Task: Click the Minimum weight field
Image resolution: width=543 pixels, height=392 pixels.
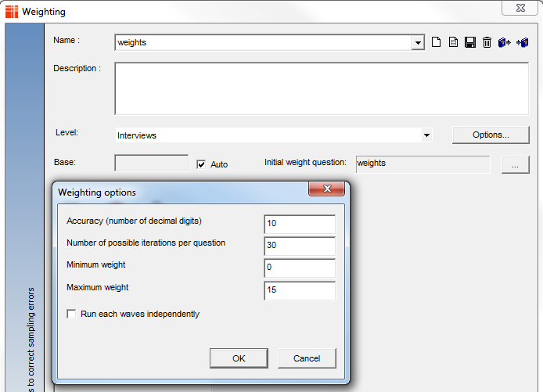Action: pyautogui.click(x=300, y=268)
